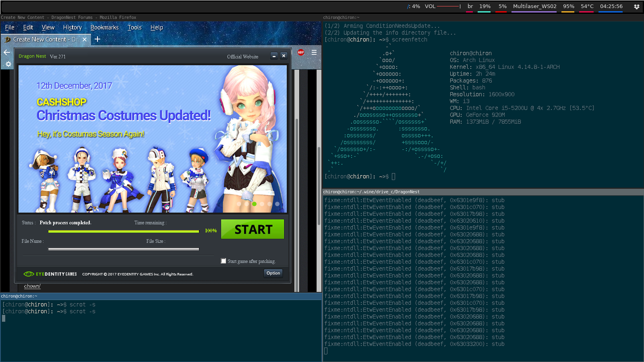Click the DragonNest wine terminal title bar
The image size is (644, 362).
click(x=483, y=192)
